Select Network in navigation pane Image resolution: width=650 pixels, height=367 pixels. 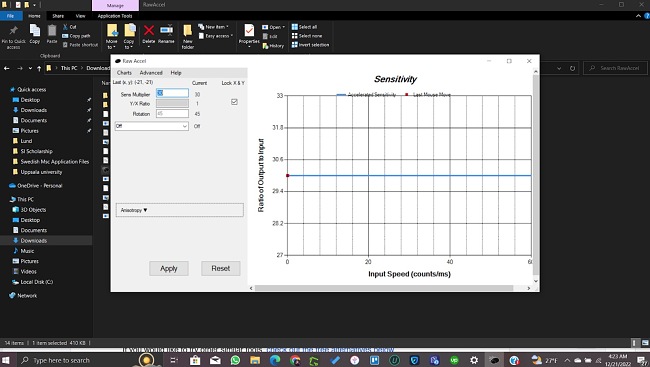[27, 296]
